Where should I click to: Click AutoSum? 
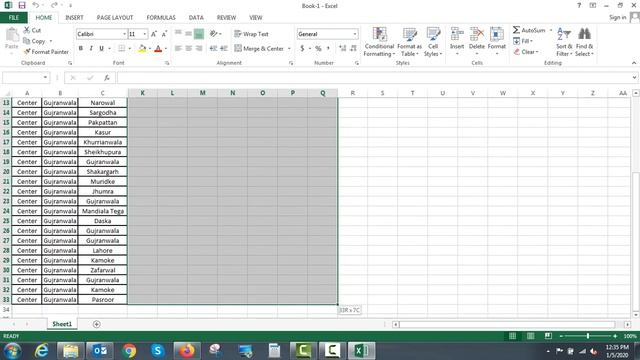(x=529, y=30)
